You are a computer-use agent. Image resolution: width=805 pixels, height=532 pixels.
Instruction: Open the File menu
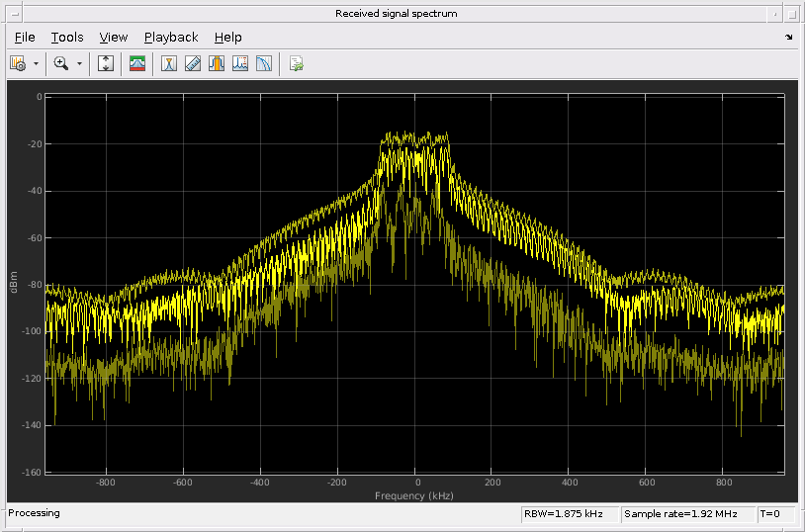[25, 38]
